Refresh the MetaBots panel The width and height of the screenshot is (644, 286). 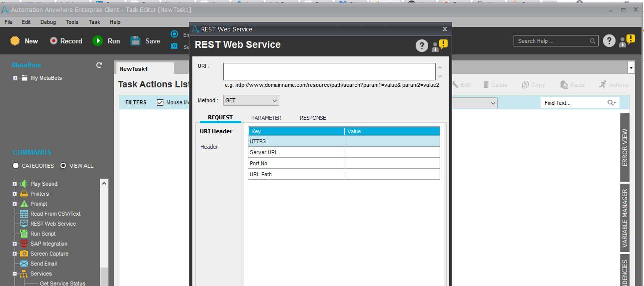(x=99, y=65)
